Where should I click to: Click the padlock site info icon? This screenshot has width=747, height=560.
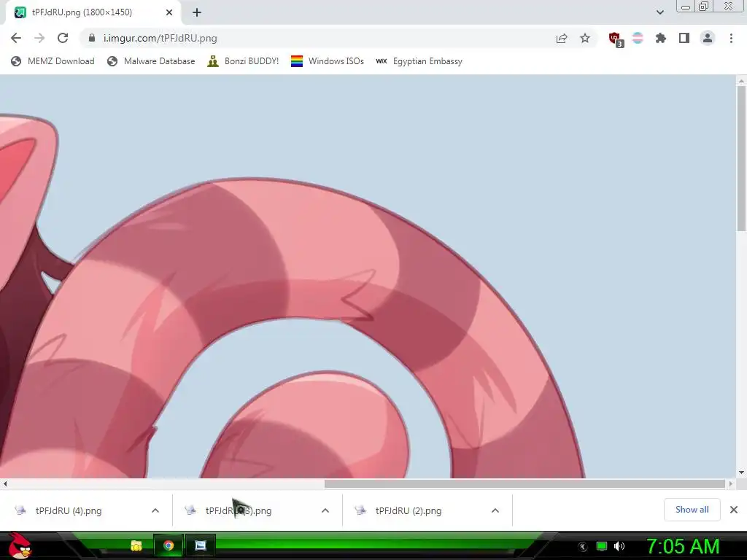(x=92, y=38)
